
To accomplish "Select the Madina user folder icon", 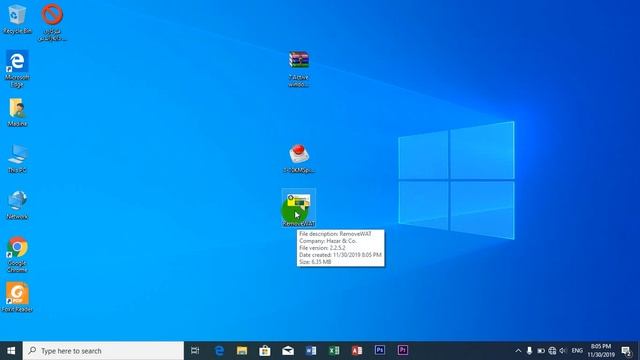I will point(17,112).
